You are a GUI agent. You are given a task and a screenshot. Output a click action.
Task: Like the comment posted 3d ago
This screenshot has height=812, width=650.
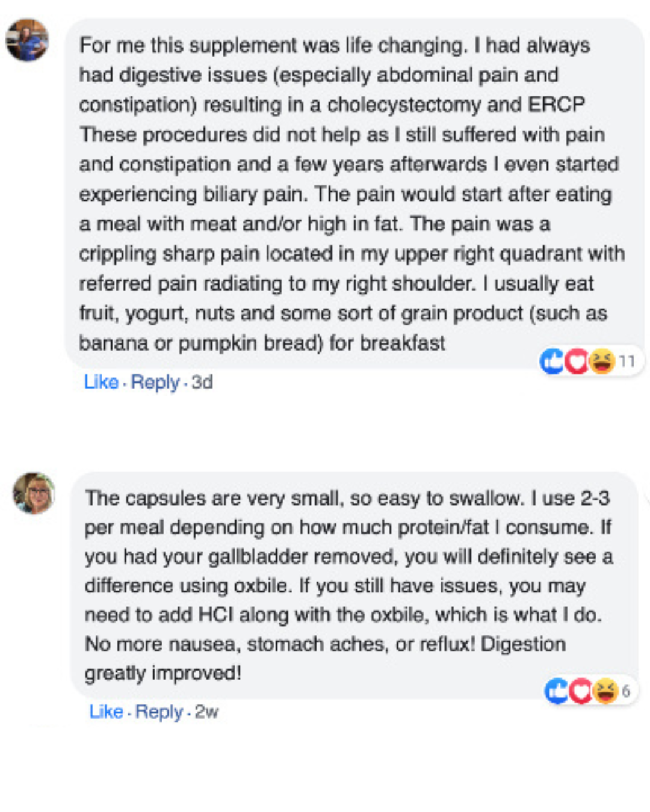tap(101, 382)
